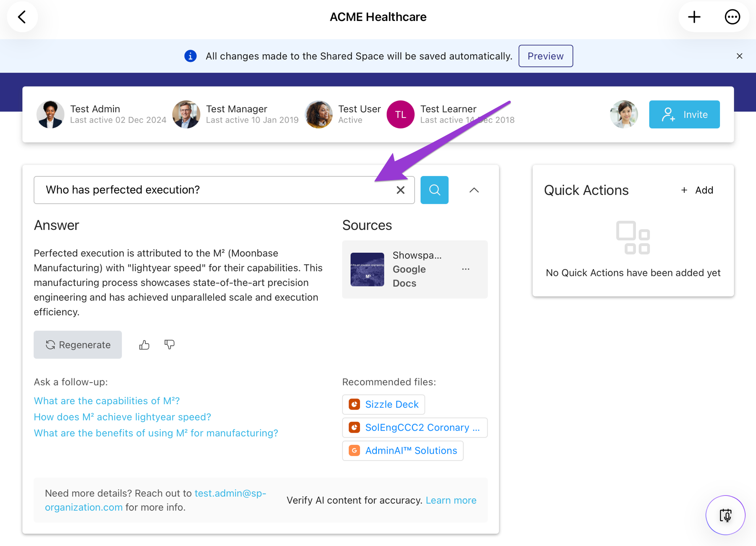This screenshot has height=546, width=756.
Task: Ask about the capabilities of M²
Action: (107, 401)
